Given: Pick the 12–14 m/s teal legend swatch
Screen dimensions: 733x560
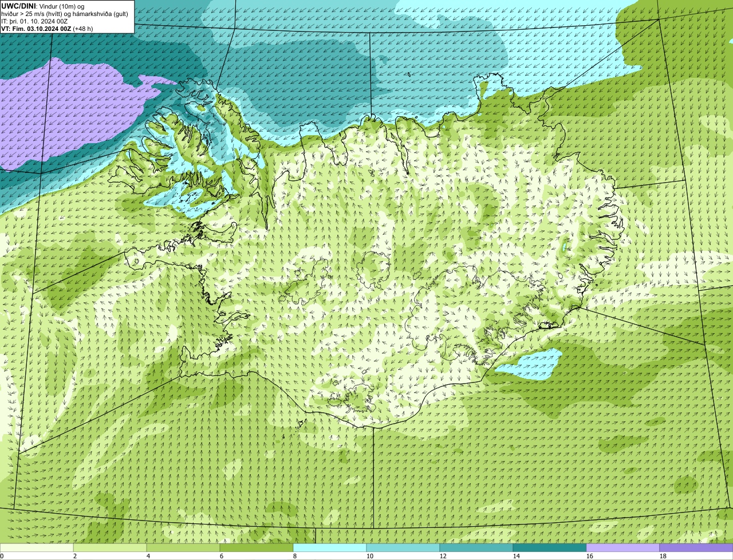Looking at the screenshot, I should [476, 548].
